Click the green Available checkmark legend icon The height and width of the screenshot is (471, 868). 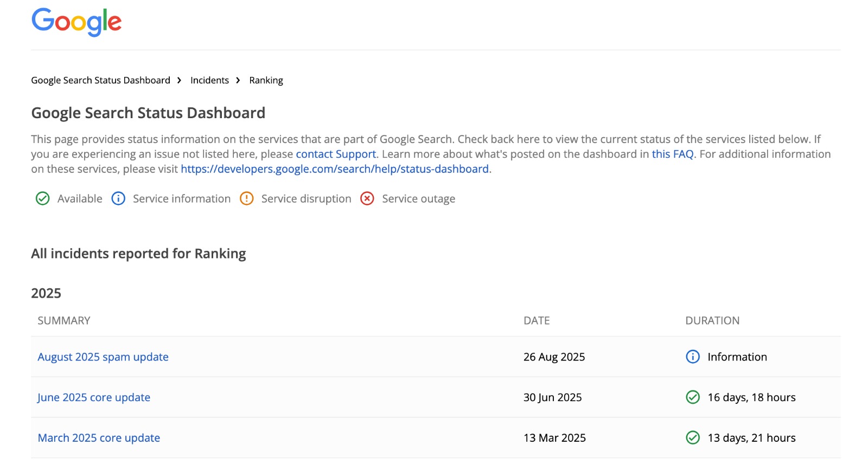[x=42, y=199]
